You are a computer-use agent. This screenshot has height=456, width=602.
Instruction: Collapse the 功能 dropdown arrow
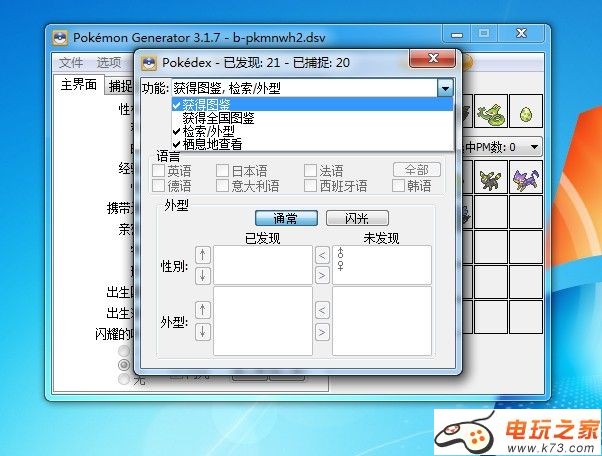tap(445, 88)
